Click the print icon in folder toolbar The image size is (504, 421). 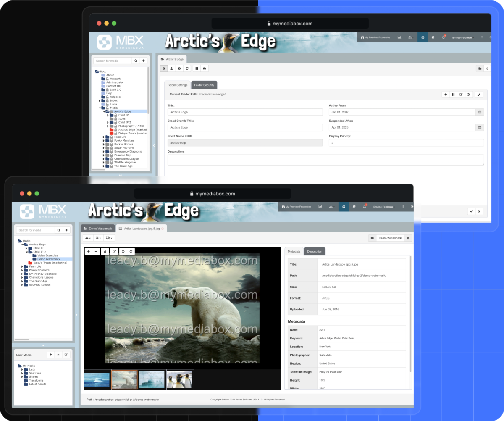point(205,68)
